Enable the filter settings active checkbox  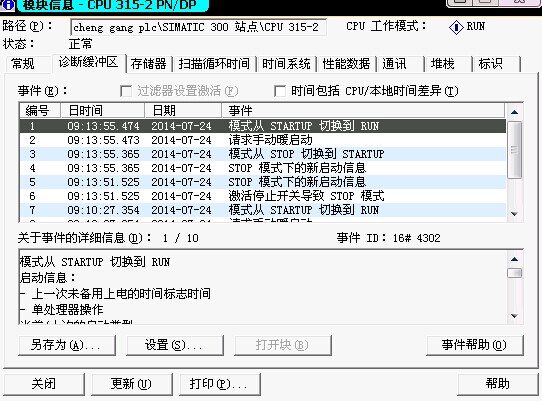(126, 91)
